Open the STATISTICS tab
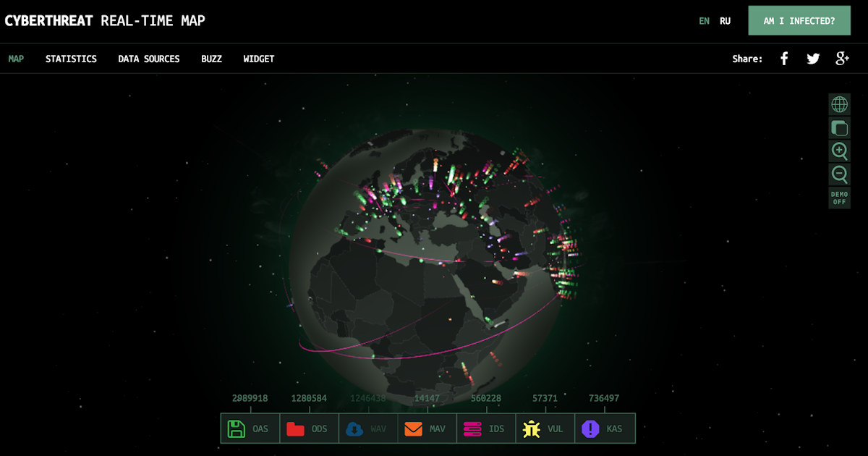The height and width of the screenshot is (456, 868). click(x=71, y=59)
